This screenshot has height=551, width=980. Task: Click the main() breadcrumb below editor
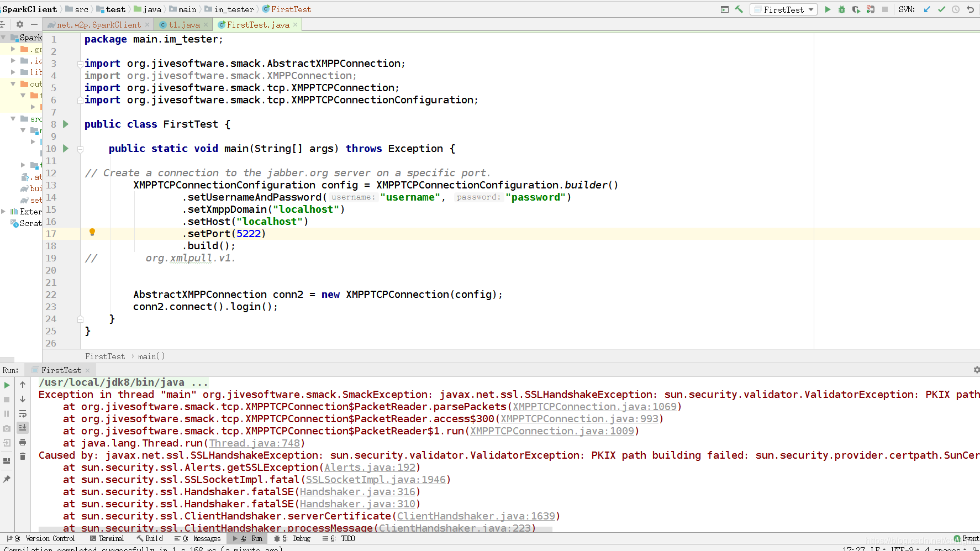[151, 356]
